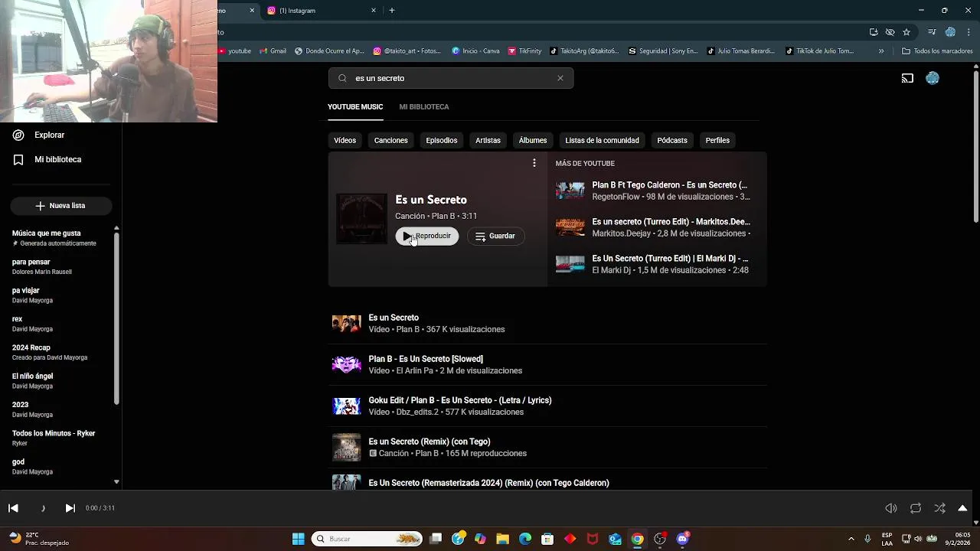Viewport: 980px width, 551px height.
Task: Open Plan B - Es Un Secreto [Slowed]
Action: [547, 365]
